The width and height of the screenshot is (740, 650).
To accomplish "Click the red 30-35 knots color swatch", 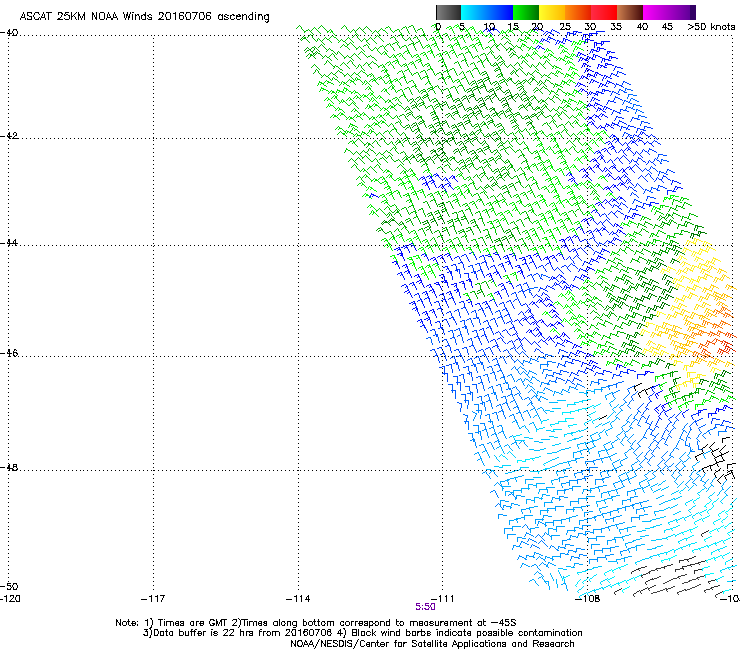I will pyautogui.click(x=604, y=12).
